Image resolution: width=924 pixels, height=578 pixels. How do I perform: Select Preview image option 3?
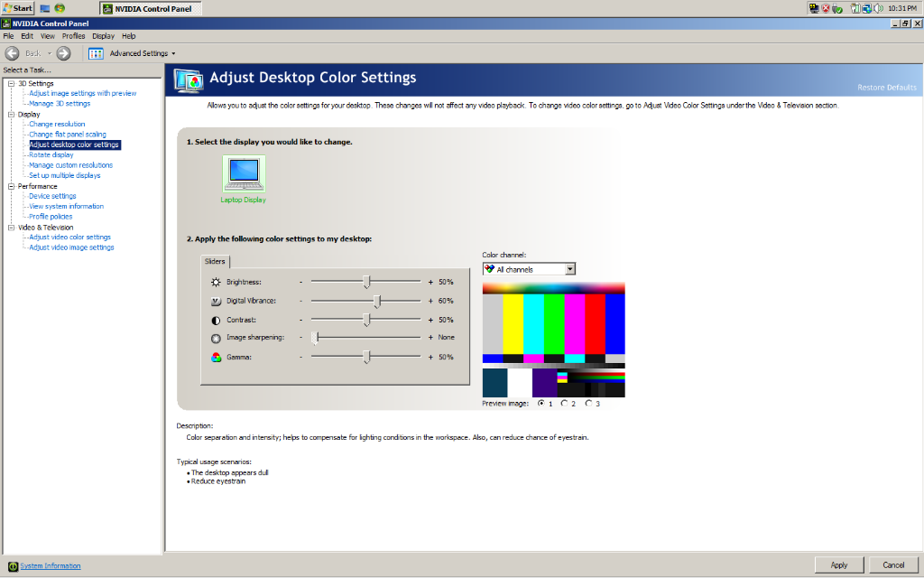[588, 404]
